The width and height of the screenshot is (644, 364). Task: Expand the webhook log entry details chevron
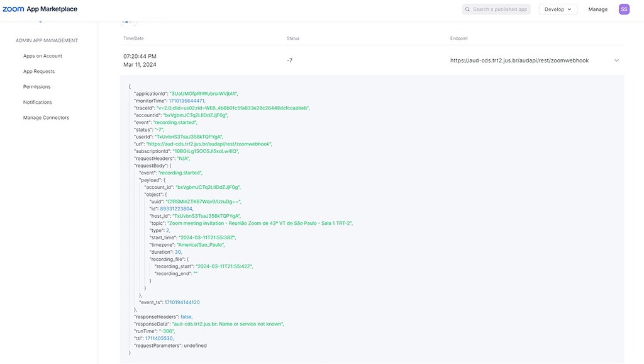coord(616,60)
